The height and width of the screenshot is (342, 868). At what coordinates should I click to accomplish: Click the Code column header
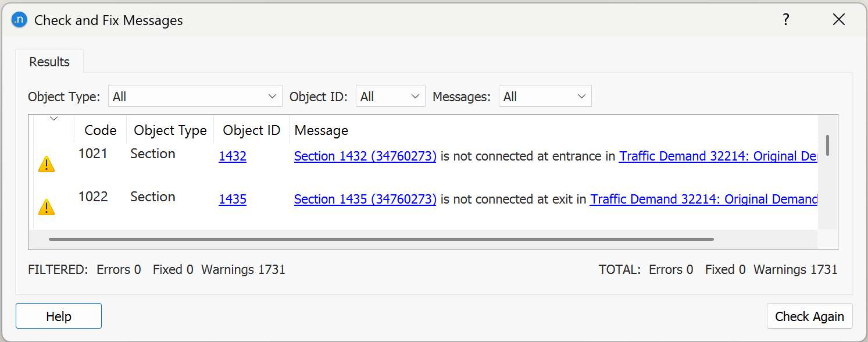click(100, 130)
